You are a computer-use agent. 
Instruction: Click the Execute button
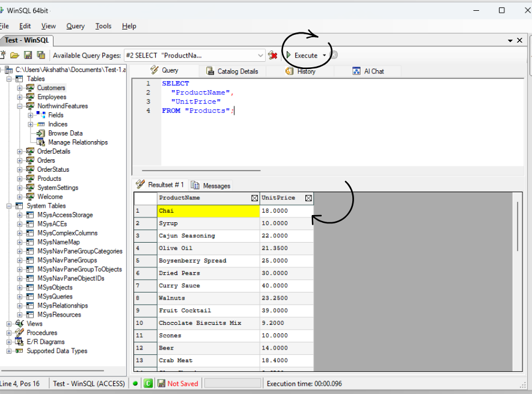302,55
